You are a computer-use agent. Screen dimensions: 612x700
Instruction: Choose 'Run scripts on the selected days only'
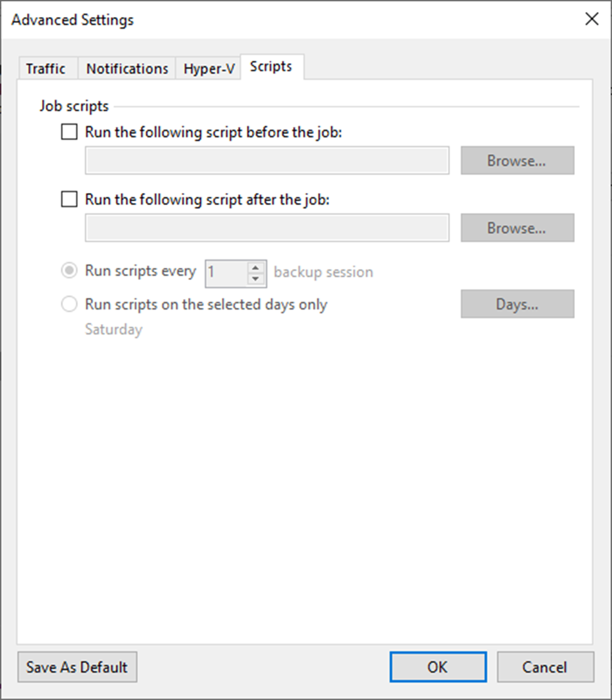[70, 304]
